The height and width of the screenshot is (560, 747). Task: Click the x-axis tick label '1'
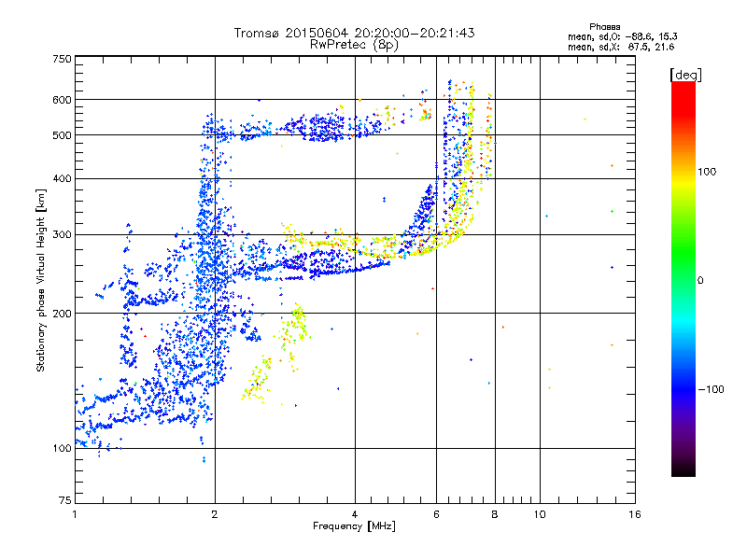point(75,514)
